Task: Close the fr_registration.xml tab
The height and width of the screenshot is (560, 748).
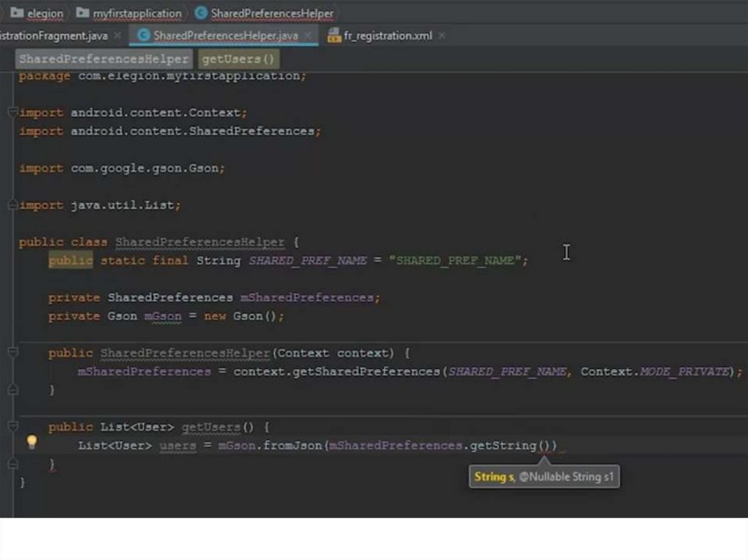Action: click(442, 35)
